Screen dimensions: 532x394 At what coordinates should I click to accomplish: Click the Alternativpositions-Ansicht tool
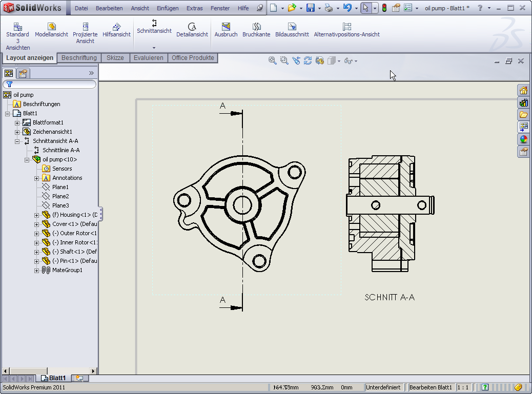tap(346, 30)
